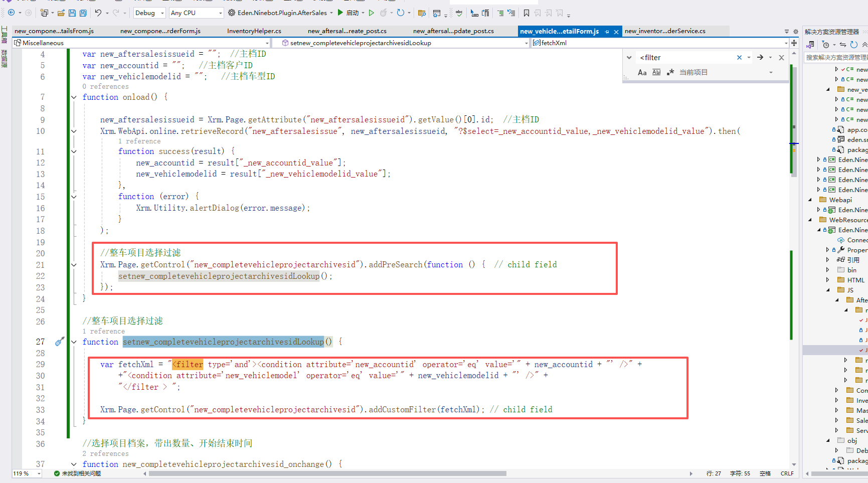
Task: Toggle Match Case (Aa) in find box
Action: 642,73
